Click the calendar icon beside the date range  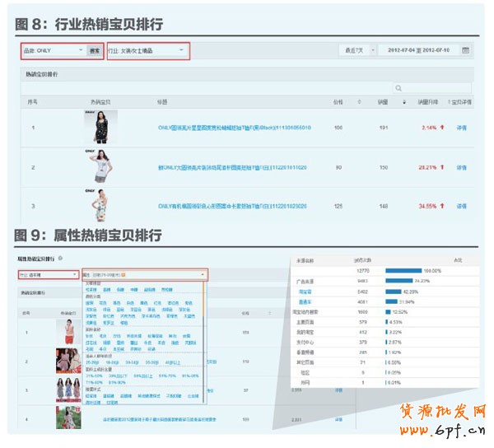click(x=466, y=50)
